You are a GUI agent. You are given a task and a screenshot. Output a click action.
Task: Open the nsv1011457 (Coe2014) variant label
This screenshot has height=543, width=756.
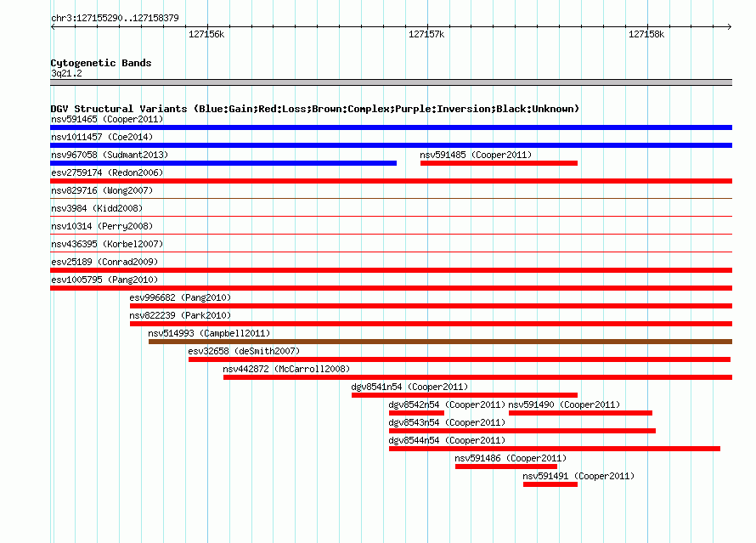(102, 137)
